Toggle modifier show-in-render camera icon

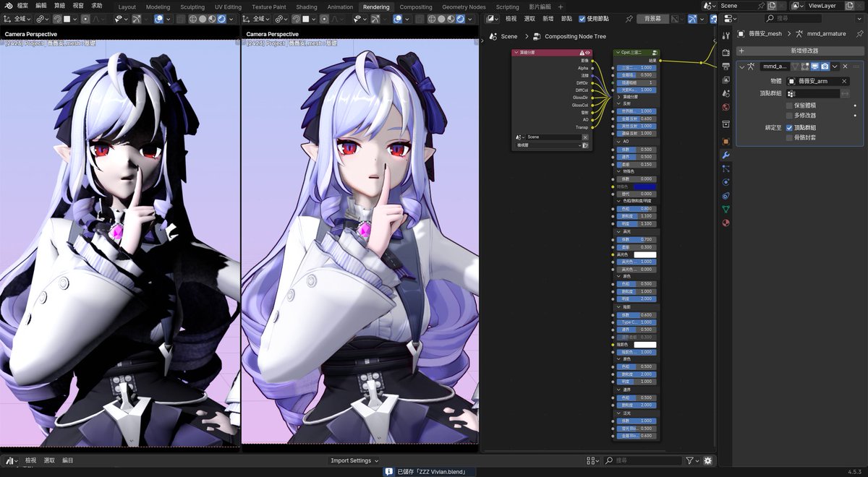coord(825,66)
